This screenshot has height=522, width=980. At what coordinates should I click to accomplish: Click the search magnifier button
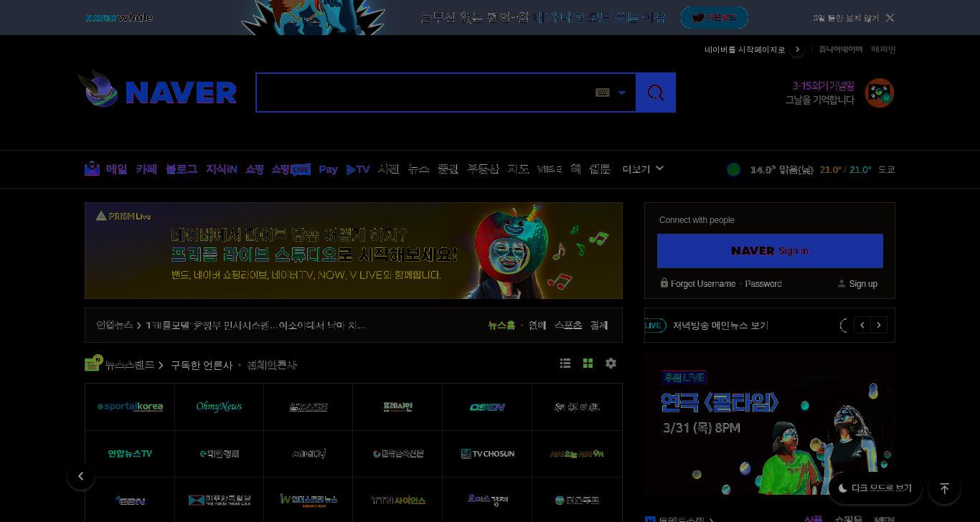point(656,92)
